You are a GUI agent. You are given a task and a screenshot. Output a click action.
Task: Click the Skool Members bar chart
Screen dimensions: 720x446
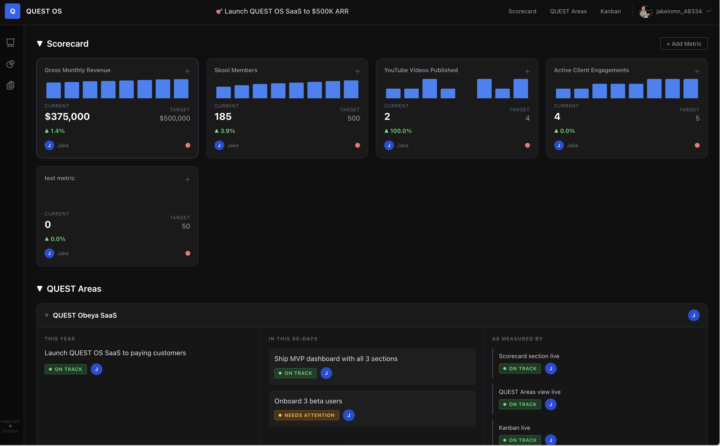click(287, 89)
